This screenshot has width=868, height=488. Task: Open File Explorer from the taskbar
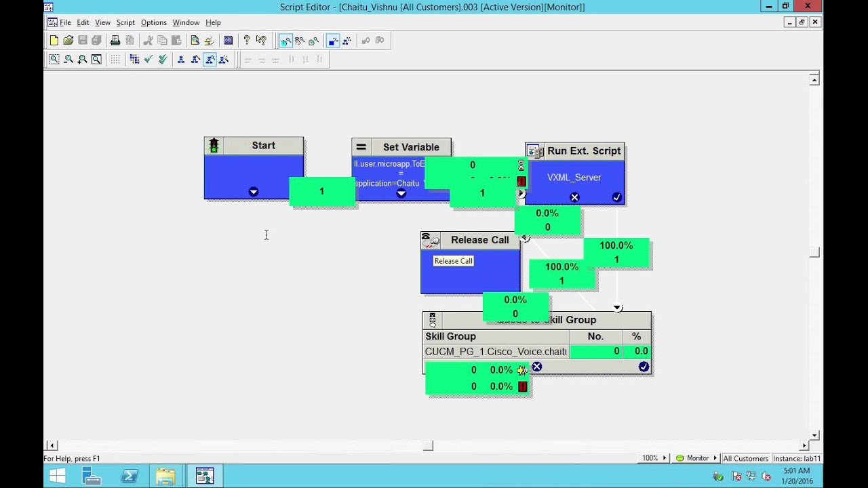(x=165, y=476)
